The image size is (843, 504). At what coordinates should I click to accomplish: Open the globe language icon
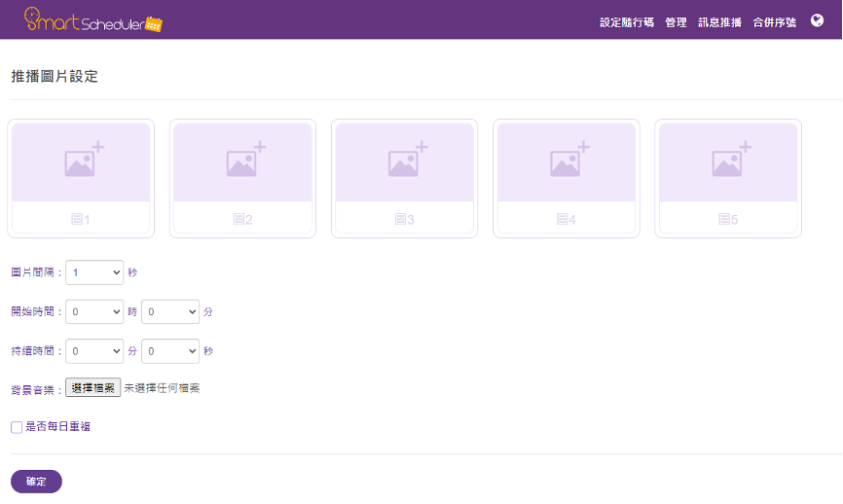817,20
